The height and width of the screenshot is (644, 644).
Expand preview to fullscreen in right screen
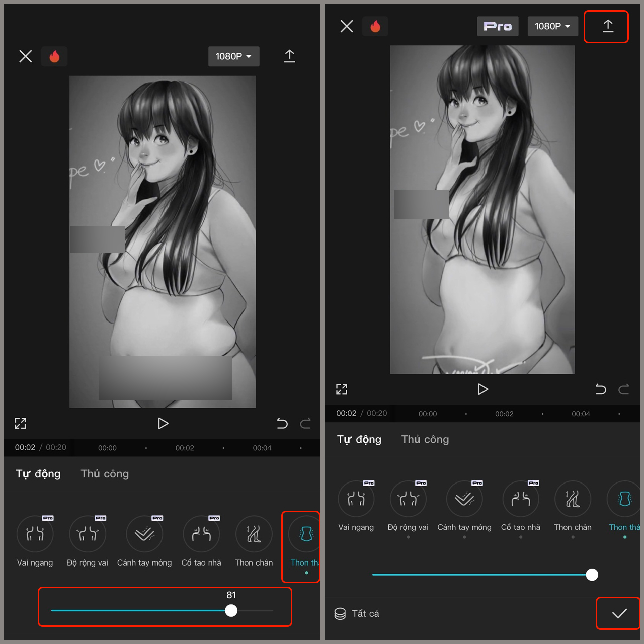[342, 389]
